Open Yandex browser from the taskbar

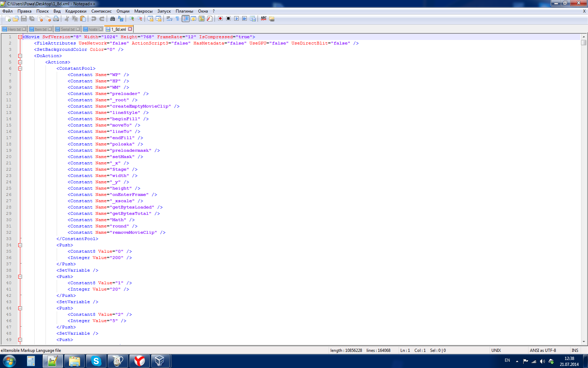[139, 361]
